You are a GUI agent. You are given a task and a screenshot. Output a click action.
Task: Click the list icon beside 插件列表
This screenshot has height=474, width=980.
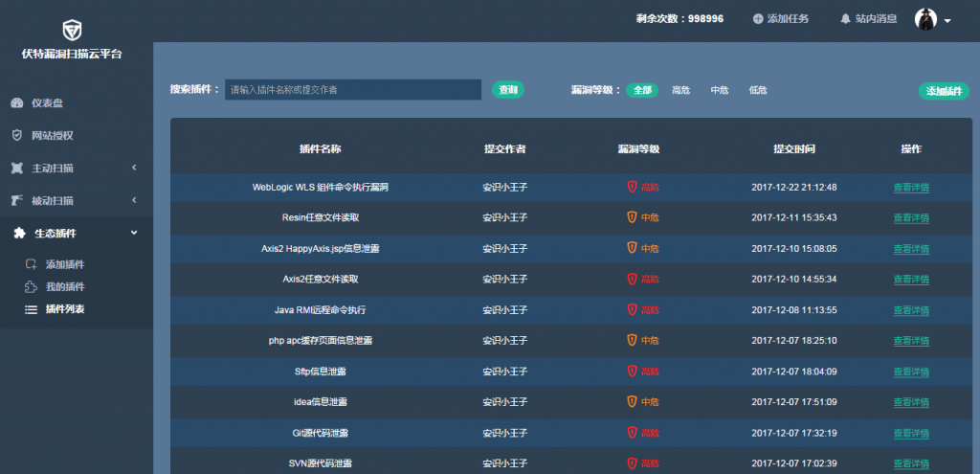click(31, 309)
